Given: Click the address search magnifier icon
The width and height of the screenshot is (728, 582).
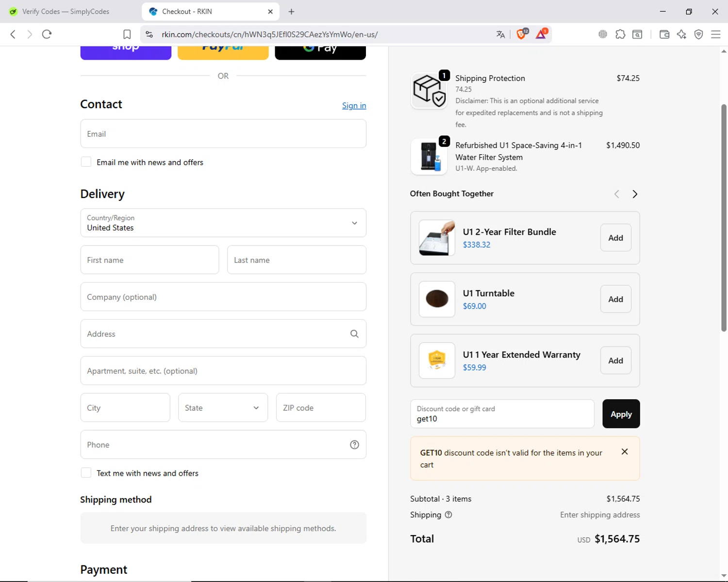Looking at the screenshot, I should [x=354, y=334].
